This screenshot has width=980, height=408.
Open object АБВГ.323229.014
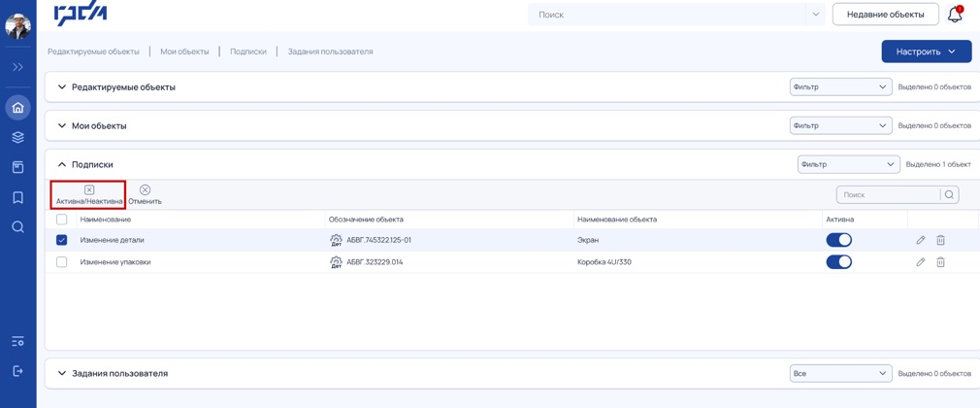[375, 262]
